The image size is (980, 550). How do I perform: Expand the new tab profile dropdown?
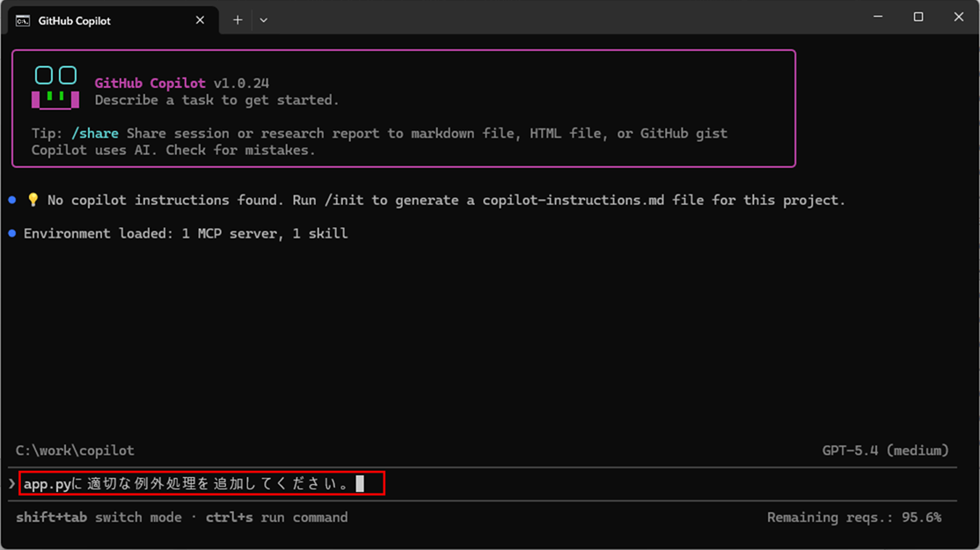click(263, 19)
